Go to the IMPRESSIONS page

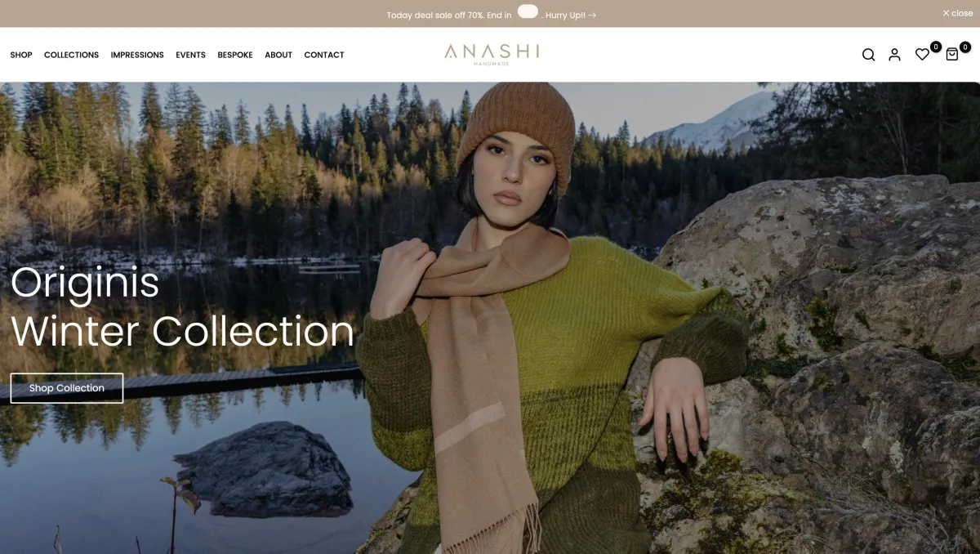click(137, 55)
